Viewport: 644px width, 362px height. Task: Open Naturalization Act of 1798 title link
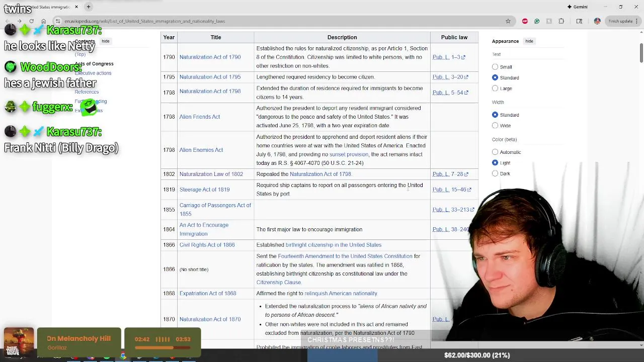click(210, 91)
